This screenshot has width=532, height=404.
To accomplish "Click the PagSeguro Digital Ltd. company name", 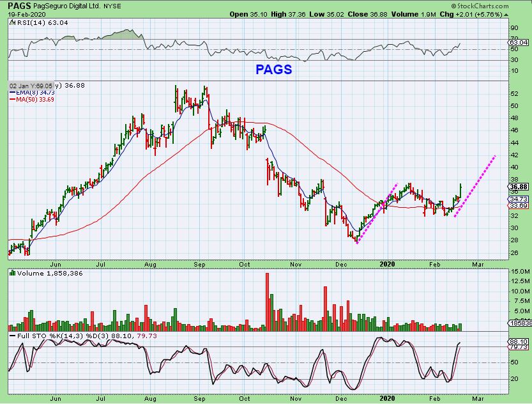I will [66, 6].
